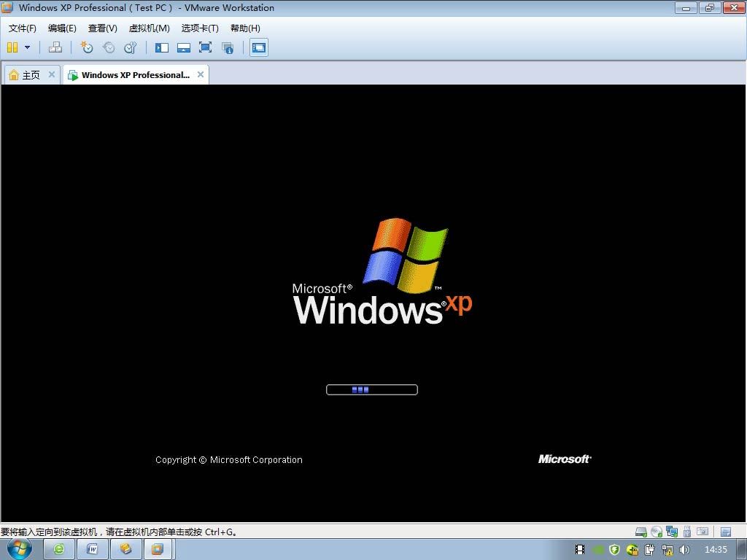Viewport: 747px width, 560px height.
Task: Click the camera device icon in status bar
Action: coord(703,531)
